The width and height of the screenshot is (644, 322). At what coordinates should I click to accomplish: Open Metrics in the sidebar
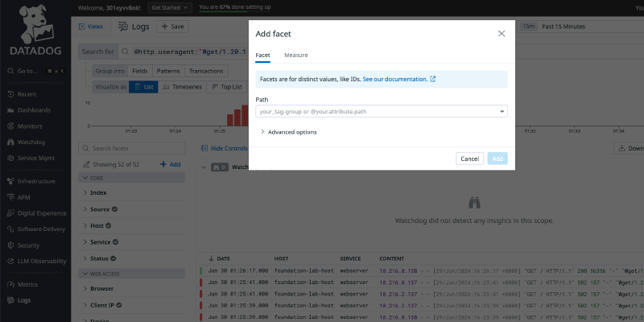click(28, 283)
